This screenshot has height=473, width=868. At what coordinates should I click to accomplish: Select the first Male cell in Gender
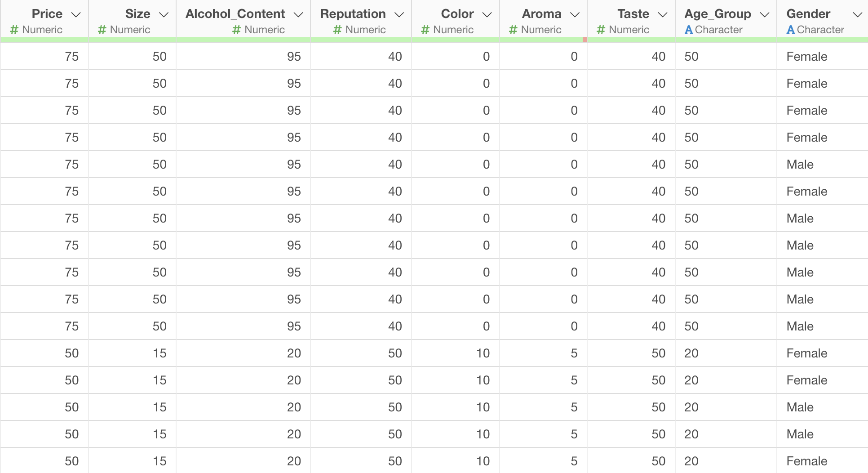(x=800, y=165)
